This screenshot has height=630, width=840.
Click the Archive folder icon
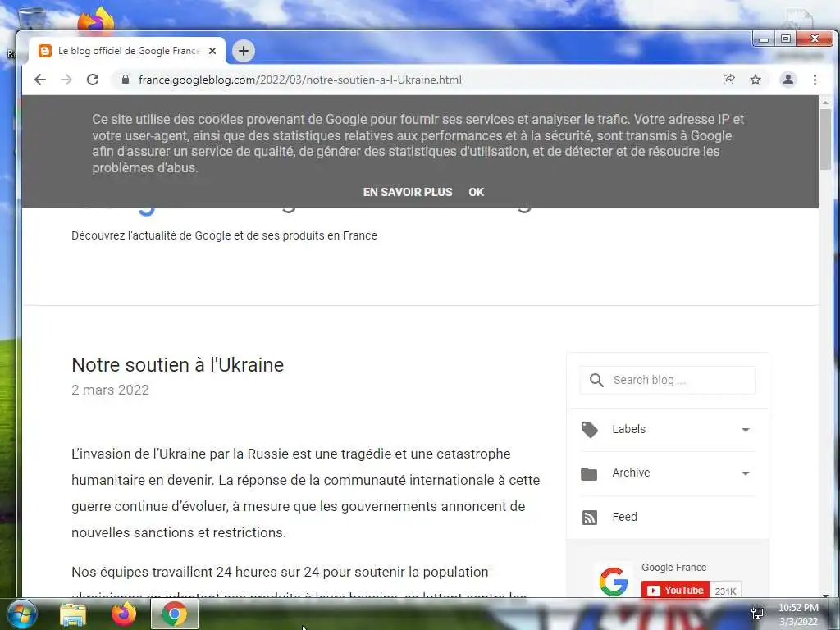589,473
